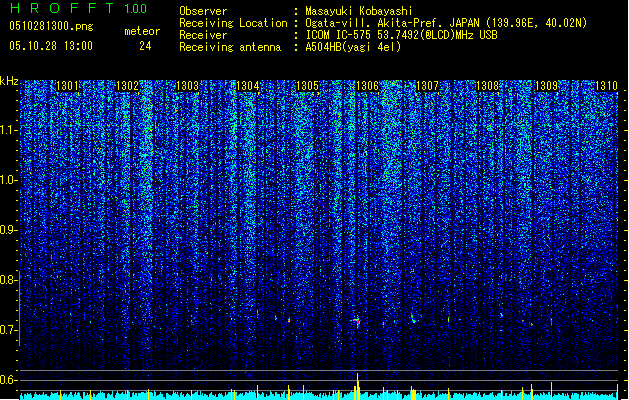This screenshot has width=629, height=400.
Task: Click the red meteor echo at 1306
Action: coord(357,321)
